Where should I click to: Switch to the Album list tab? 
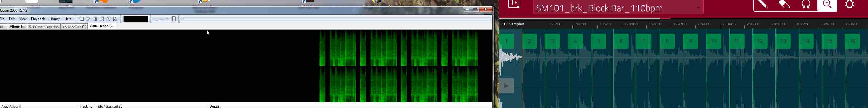pyautogui.click(x=18, y=26)
